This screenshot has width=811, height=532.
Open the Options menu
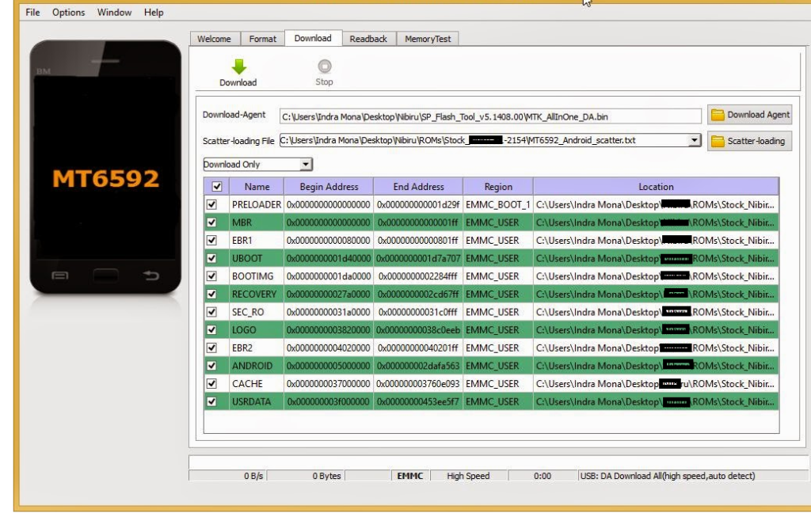pos(69,13)
